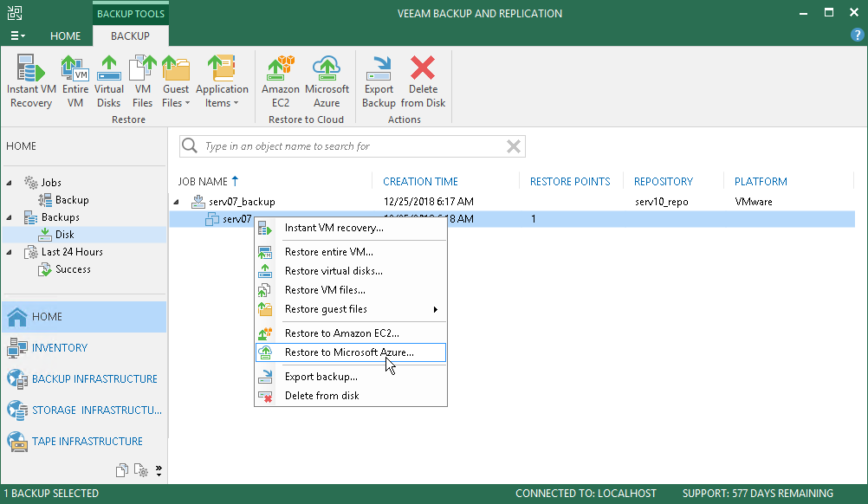
Task: Open HOME view in sidebar
Action: pos(84,317)
